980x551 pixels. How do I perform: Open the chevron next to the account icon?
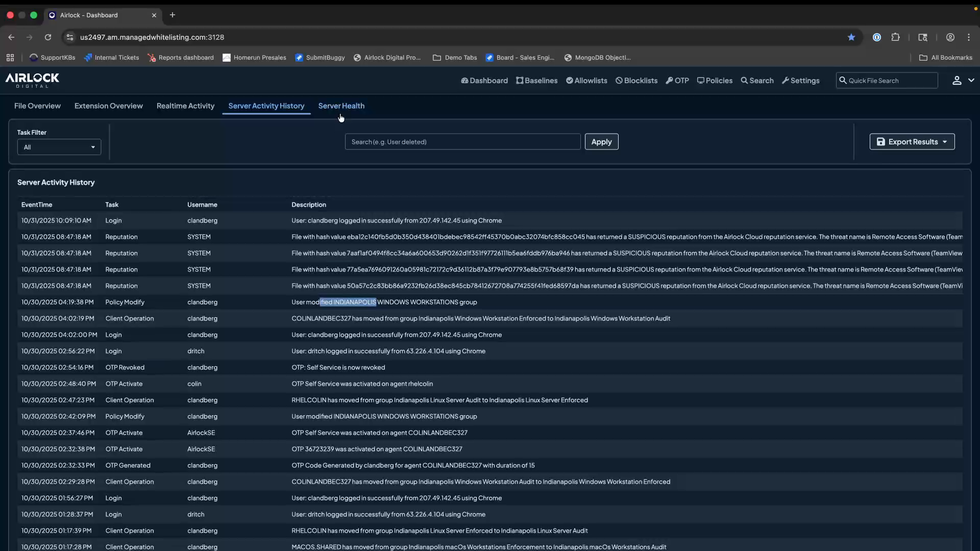pyautogui.click(x=971, y=80)
